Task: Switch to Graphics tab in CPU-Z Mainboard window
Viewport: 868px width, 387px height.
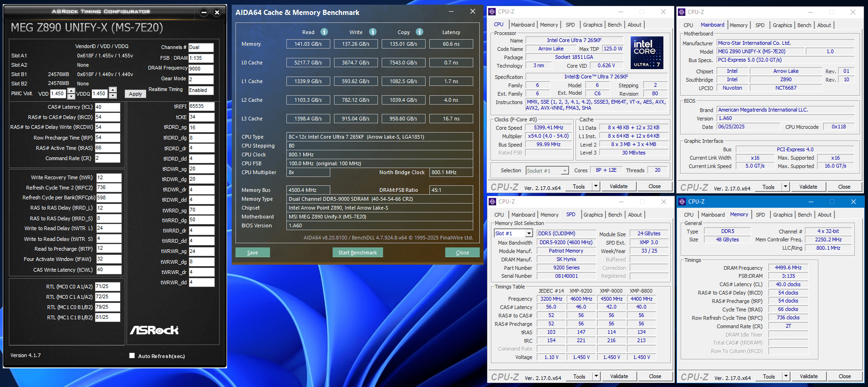Action: click(782, 25)
